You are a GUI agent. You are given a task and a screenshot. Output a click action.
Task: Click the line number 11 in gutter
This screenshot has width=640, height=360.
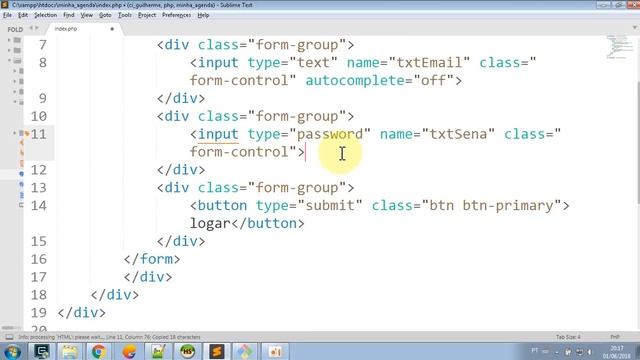(x=39, y=134)
